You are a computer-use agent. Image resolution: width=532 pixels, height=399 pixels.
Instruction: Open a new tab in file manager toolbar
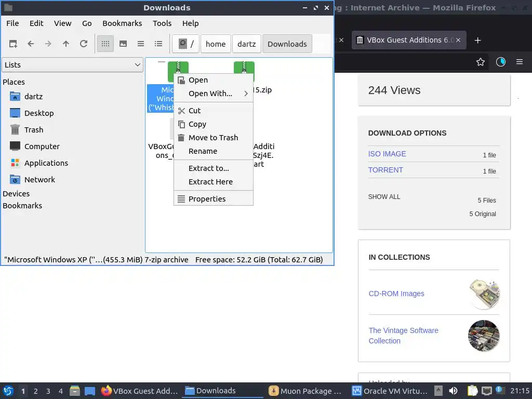point(13,44)
